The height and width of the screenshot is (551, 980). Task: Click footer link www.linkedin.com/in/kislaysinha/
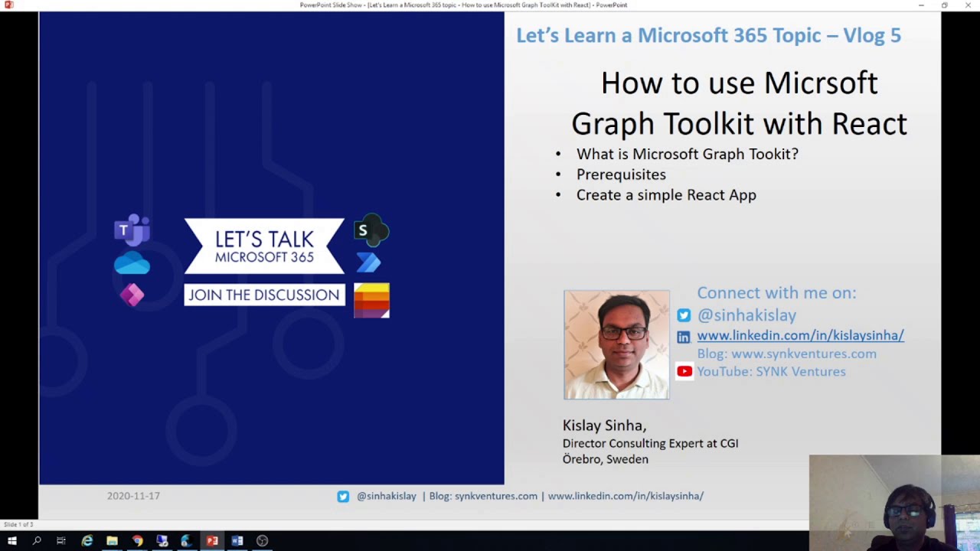(x=626, y=496)
